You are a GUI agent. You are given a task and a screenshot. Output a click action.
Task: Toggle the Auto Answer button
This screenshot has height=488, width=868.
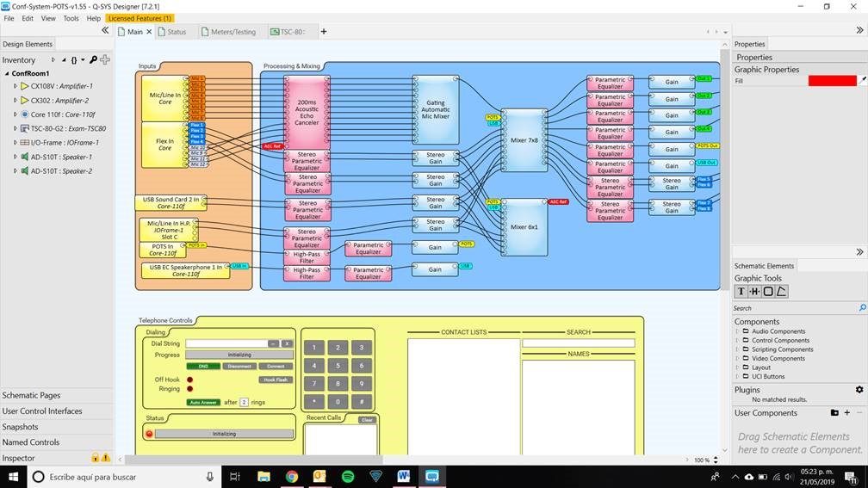(204, 402)
